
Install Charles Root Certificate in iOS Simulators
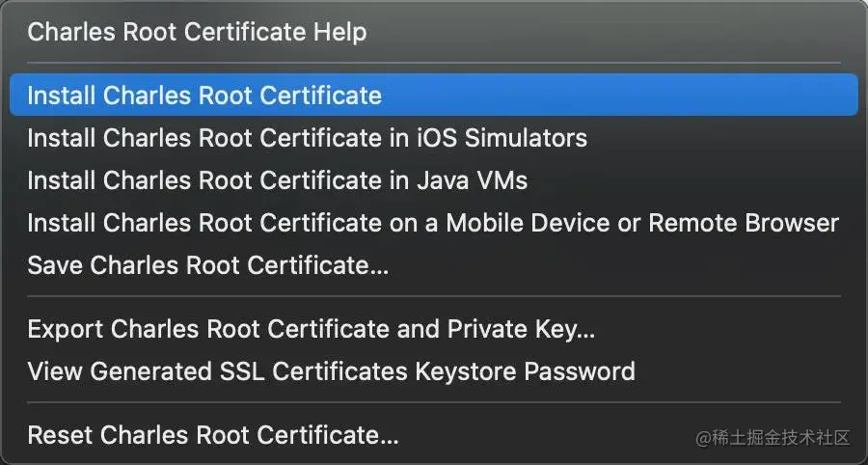[x=433, y=138]
